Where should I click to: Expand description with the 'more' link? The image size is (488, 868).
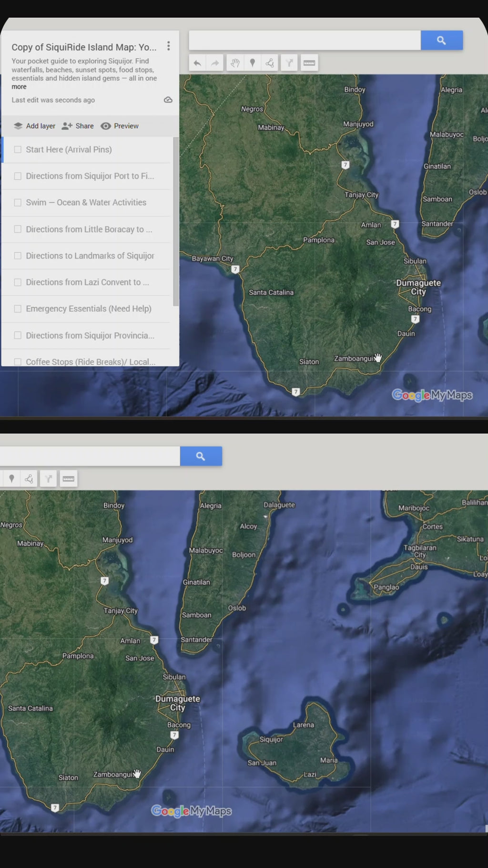point(19,87)
